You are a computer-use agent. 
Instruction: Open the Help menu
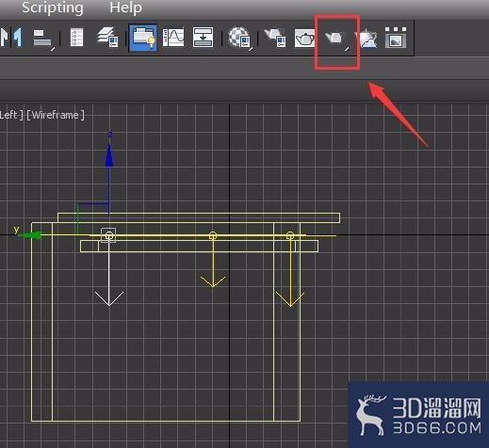click(125, 8)
